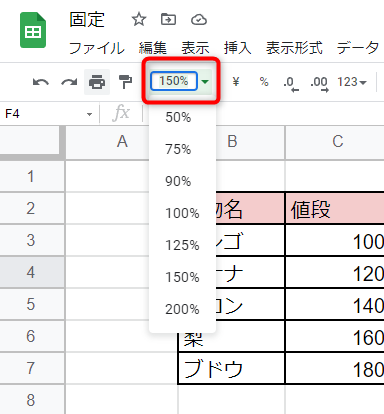Image resolution: width=384 pixels, height=414 pixels.
Task: Click the cell with value 100
Action: (335, 240)
